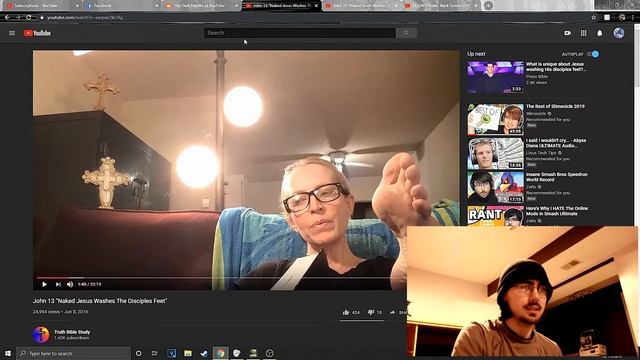Open the Smash Bros Speedrun thumbnail
This screenshot has width=640, height=360.
(496, 187)
